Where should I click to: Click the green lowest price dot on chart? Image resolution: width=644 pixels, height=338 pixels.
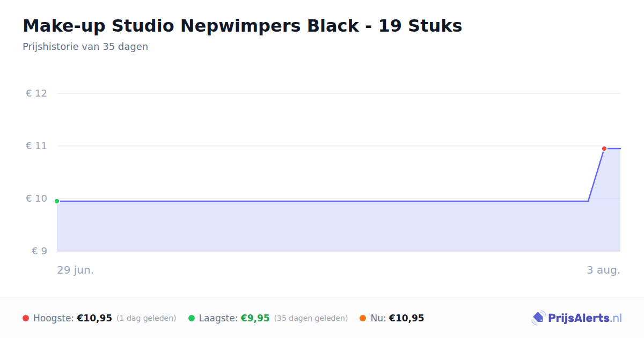pyautogui.click(x=57, y=201)
